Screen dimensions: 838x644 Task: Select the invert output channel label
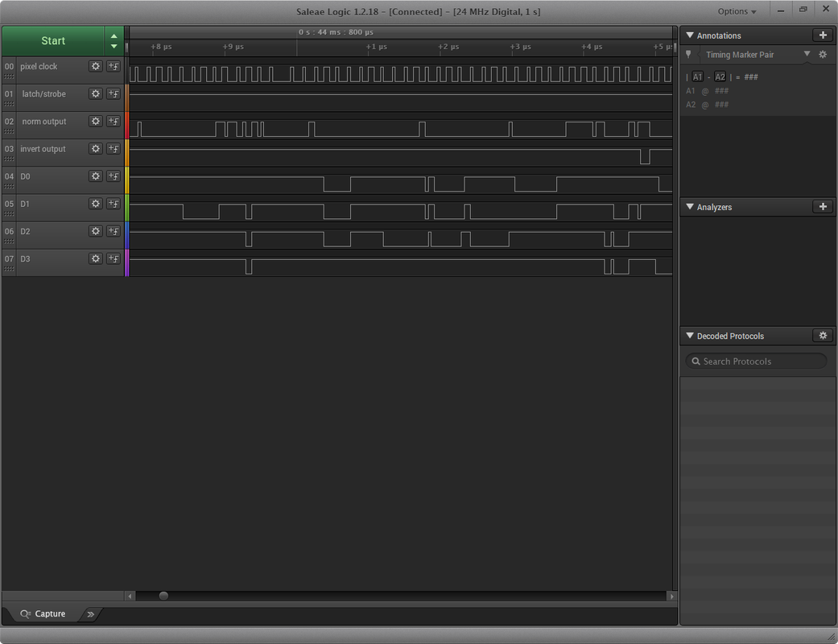[x=43, y=149]
